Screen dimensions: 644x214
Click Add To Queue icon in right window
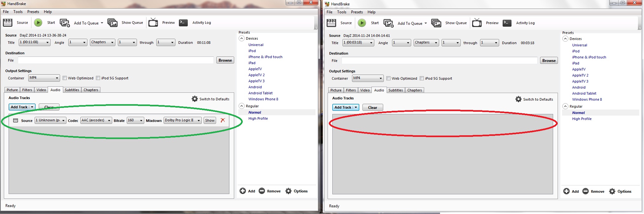coord(389,23)
